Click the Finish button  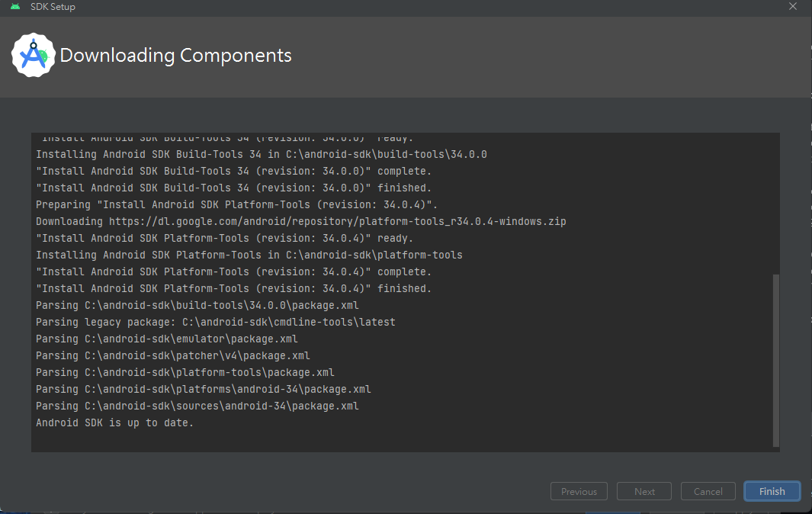tap(772, 491)
